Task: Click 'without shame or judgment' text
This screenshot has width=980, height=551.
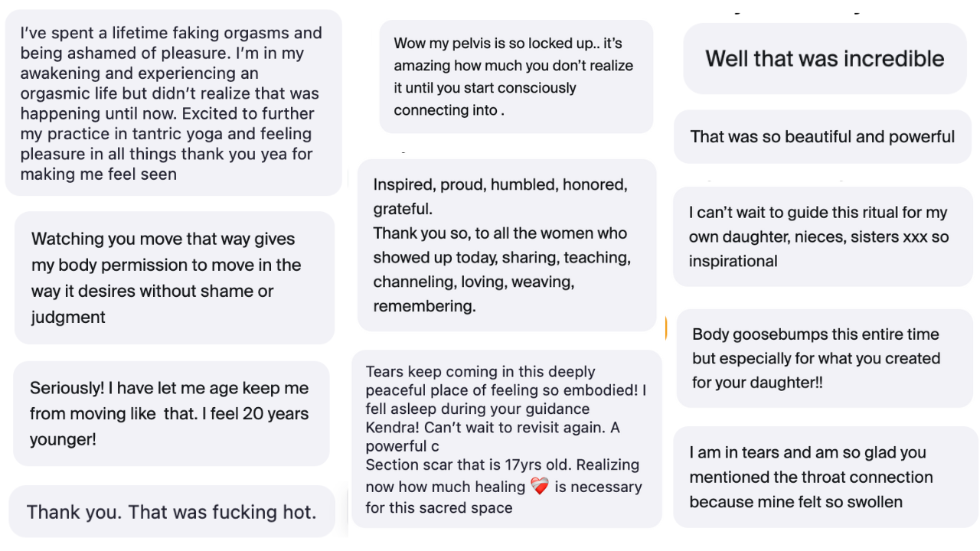Action: click(x=152, y=304)
